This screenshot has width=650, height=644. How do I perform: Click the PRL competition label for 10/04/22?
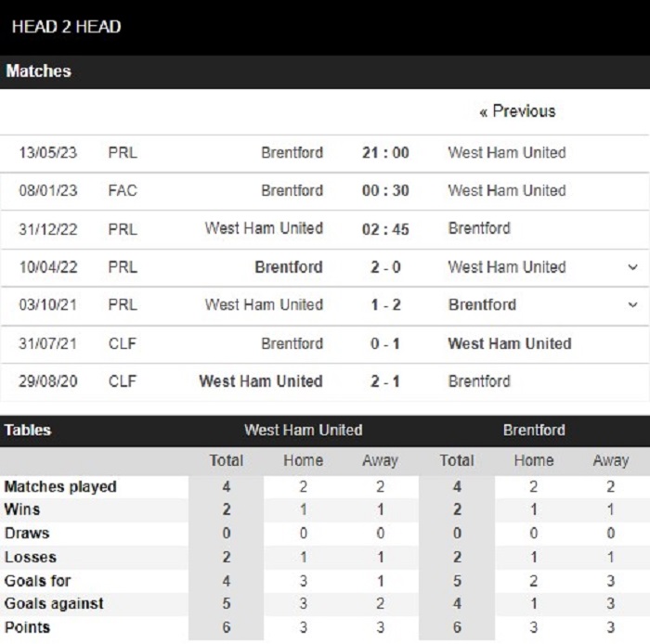click(x=122, y=267)
